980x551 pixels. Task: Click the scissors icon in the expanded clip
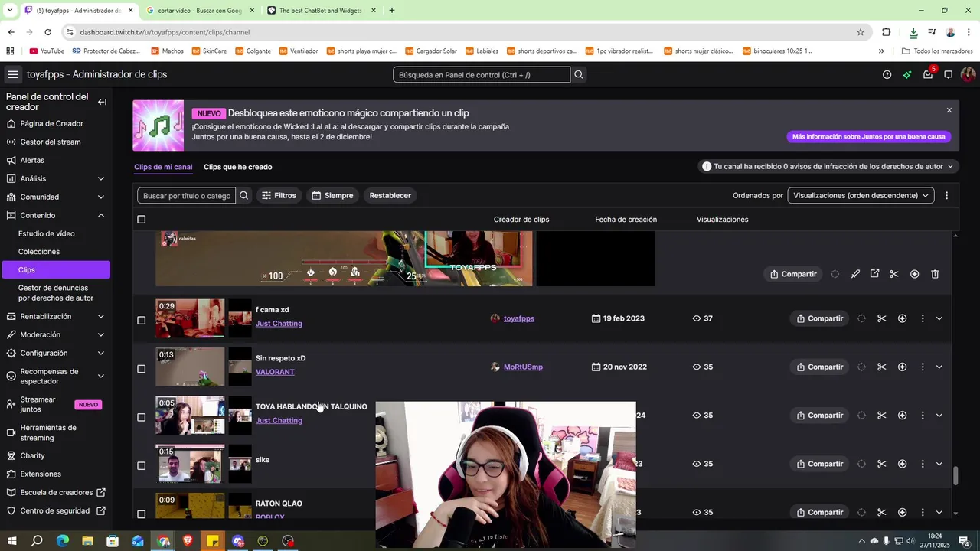(x=893, y=274)
